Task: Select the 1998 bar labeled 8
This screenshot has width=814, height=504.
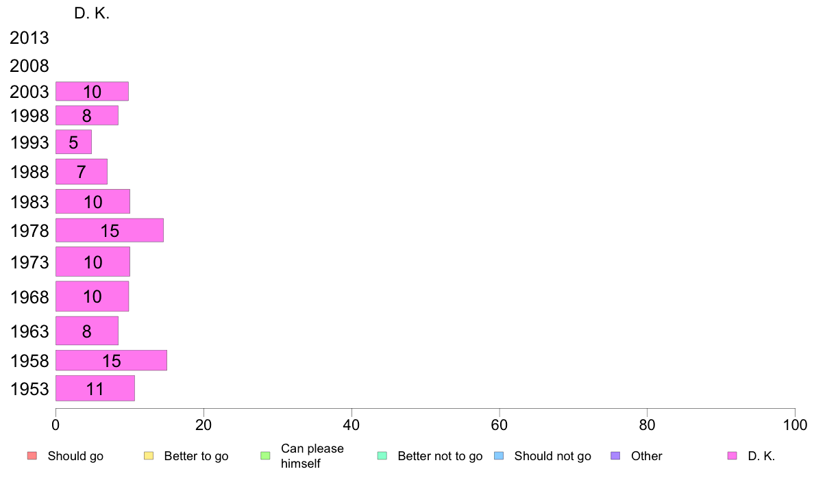Action: [x=87, y=115]
